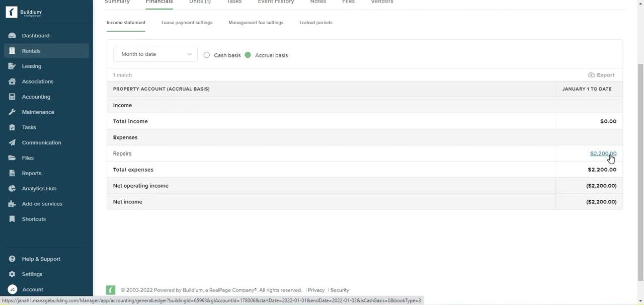Select Cash basis radio button
644x305 pixels.
207,55
